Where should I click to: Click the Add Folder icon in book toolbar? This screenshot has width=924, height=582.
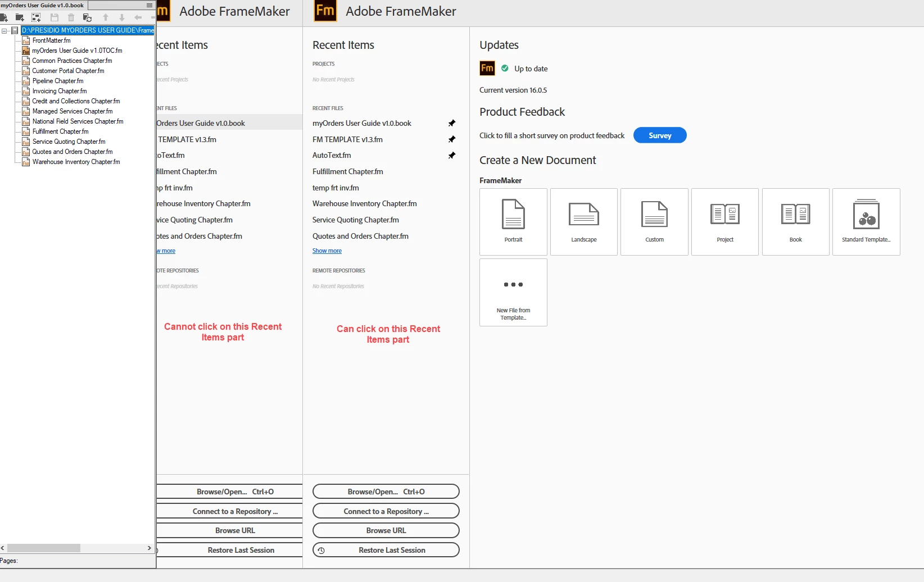pos(20,18)
